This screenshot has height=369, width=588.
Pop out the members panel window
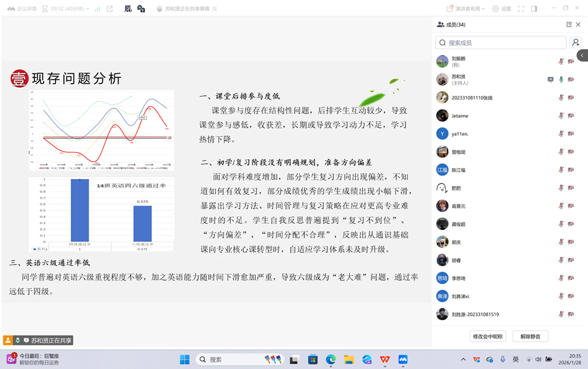point(569,25)
